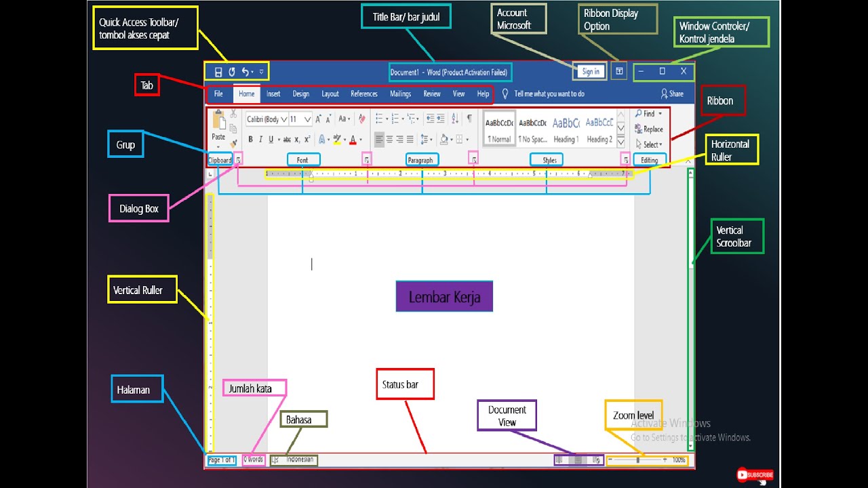Decrease font size with shrink font icon
868x488 pixels.
(329, 119)
